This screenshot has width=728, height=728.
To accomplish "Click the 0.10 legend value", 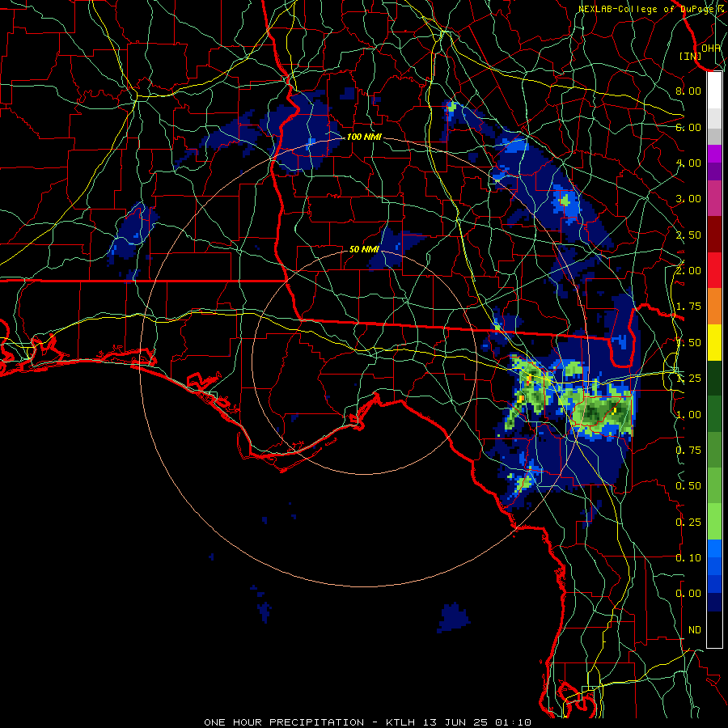I will [688, 558].
